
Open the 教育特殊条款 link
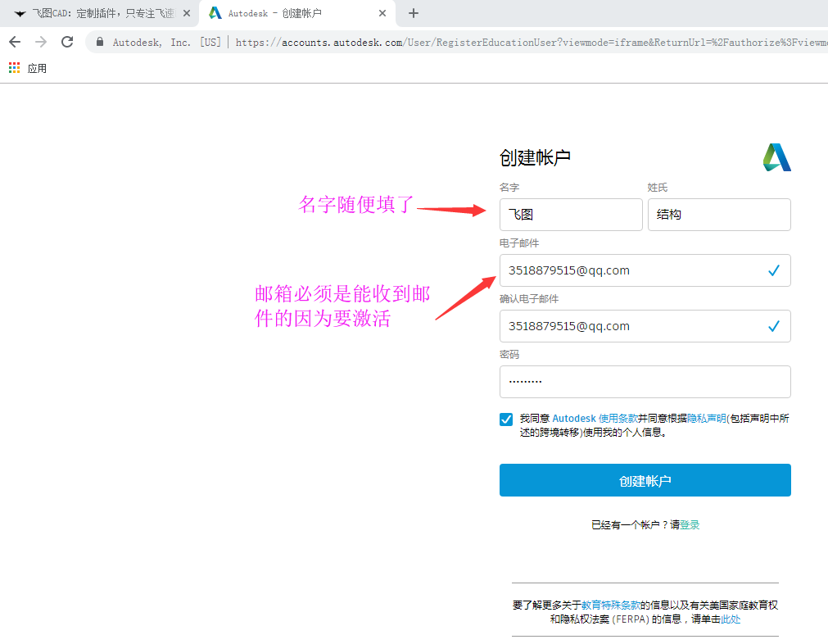coord(611,605)
